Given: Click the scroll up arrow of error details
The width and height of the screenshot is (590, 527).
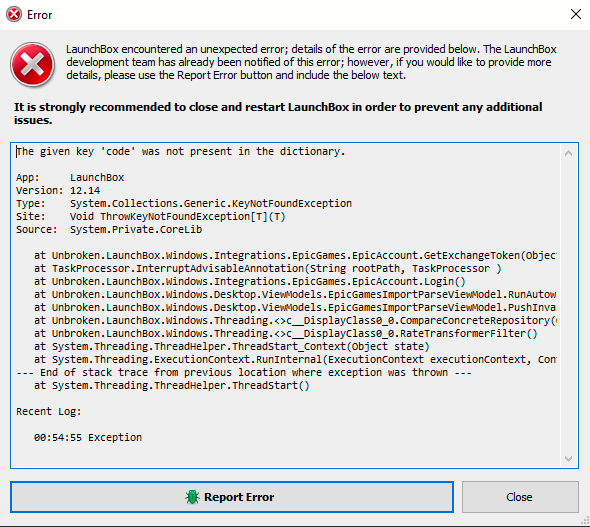Looking at the screenshot, I should (569, 153).
